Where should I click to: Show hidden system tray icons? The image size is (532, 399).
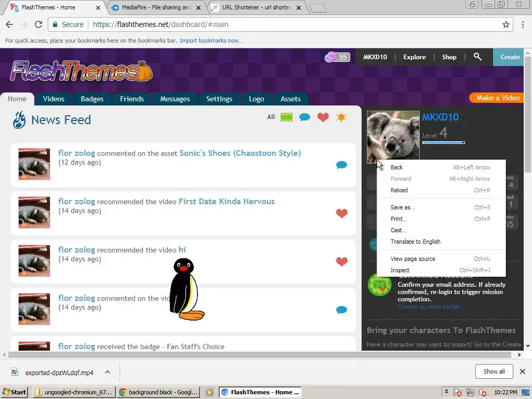[x=446, y=392]
